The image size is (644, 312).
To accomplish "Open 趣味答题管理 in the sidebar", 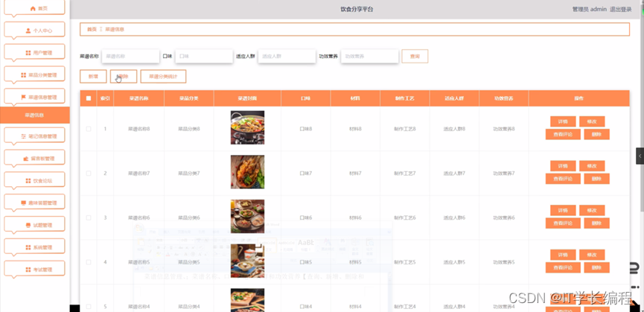I will click(34, 203).
